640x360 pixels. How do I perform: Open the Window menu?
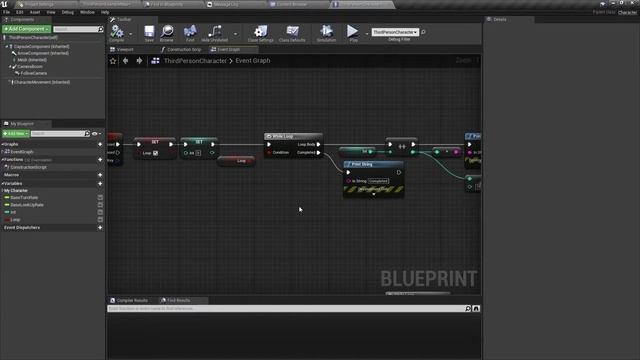coord(87,12)
